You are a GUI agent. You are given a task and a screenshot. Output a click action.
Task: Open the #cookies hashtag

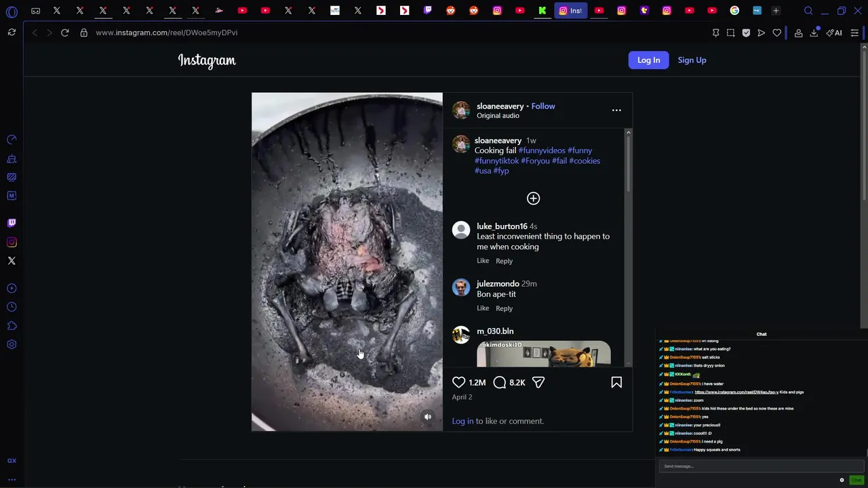585,161
